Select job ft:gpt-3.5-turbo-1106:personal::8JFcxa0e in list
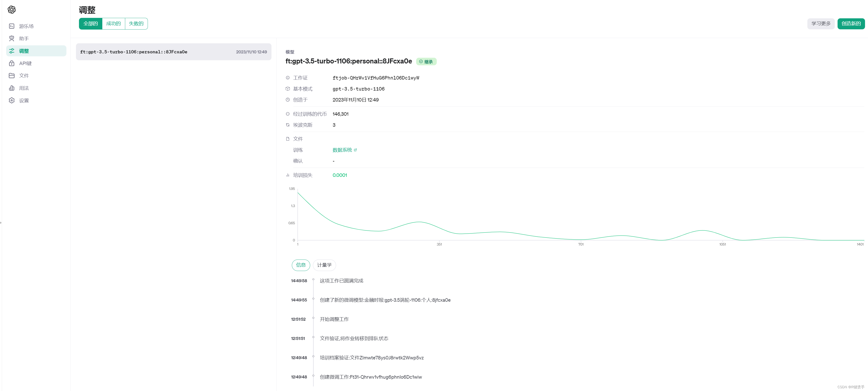 pos(174,52)
